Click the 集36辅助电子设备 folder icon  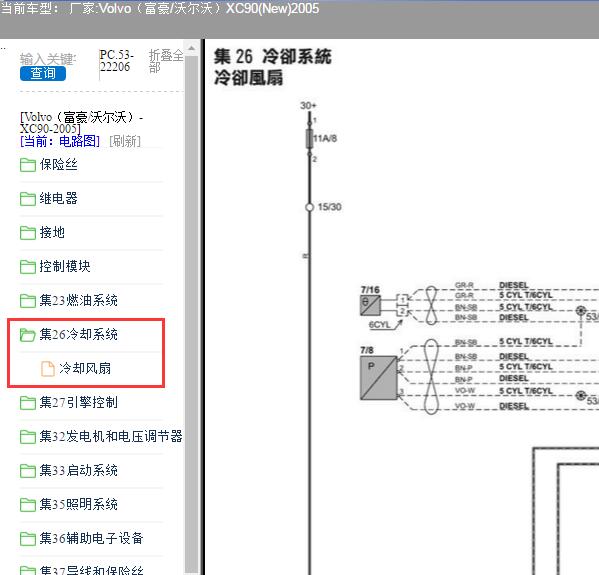(x=28, y=539)
